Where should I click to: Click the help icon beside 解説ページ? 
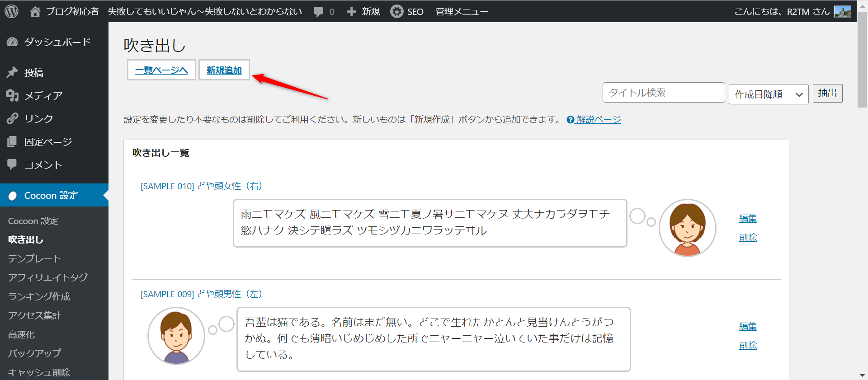point(571,120)
